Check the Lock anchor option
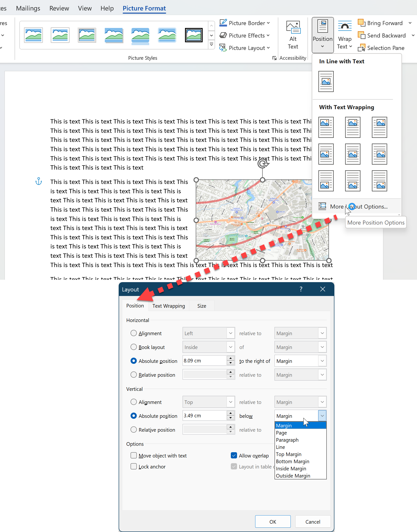 [x=133, y=466]
